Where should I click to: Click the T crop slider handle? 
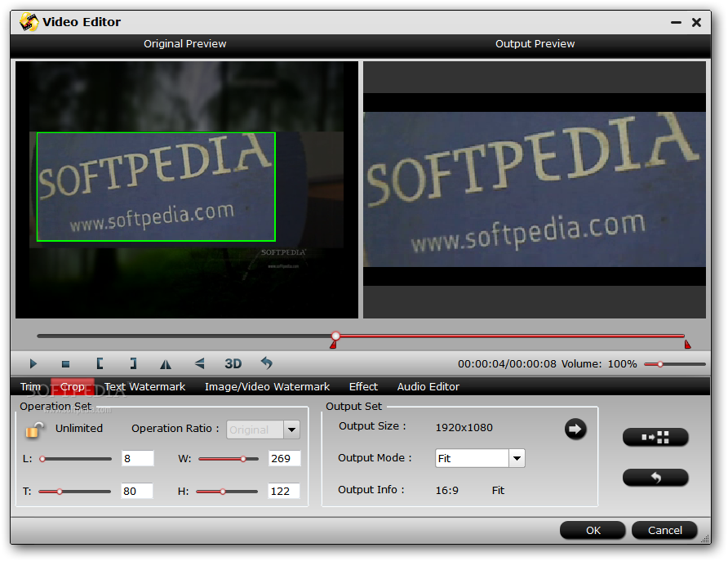[60, 492]
